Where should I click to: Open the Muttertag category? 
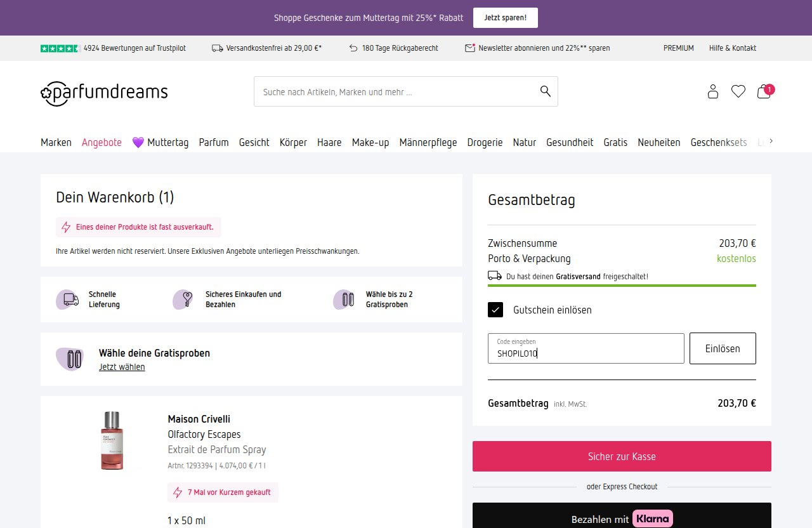[x=160, y=143]
